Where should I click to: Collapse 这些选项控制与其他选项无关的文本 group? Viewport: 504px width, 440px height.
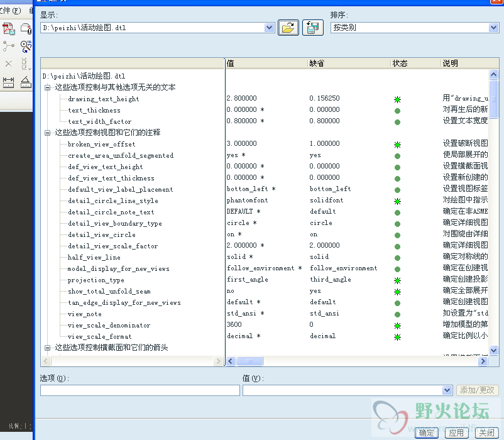(x=47, y=87)
